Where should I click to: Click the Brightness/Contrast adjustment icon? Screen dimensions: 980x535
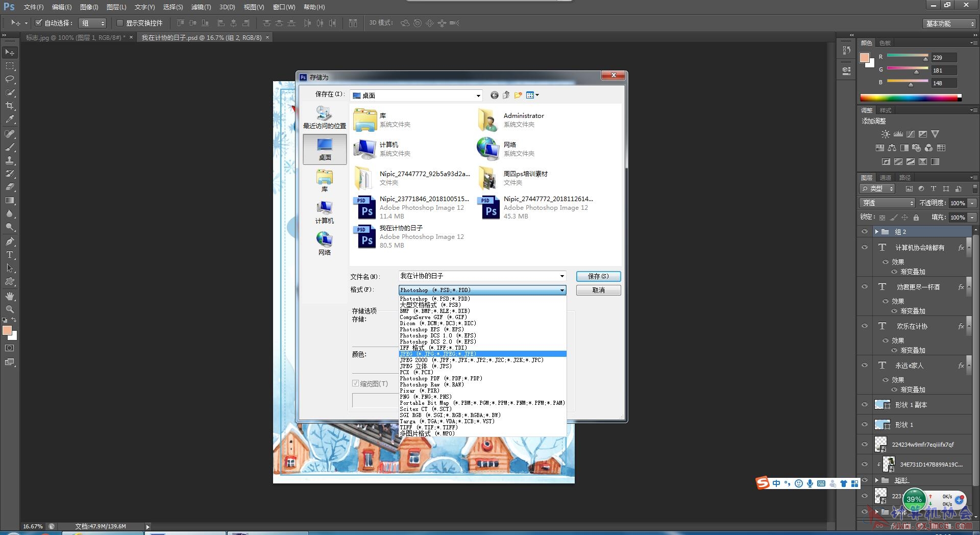point(886,134)
